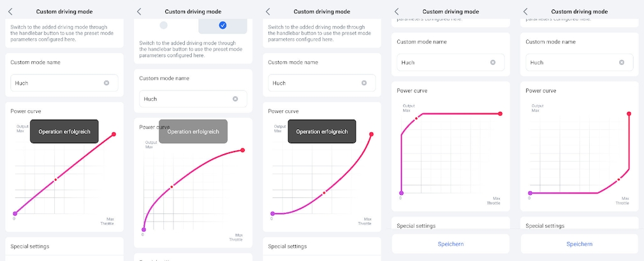The width and height of the screenshot is (644, 261).
Task: Clear the Huch name on the rightmost screen
Action: (x=622, y=62)
